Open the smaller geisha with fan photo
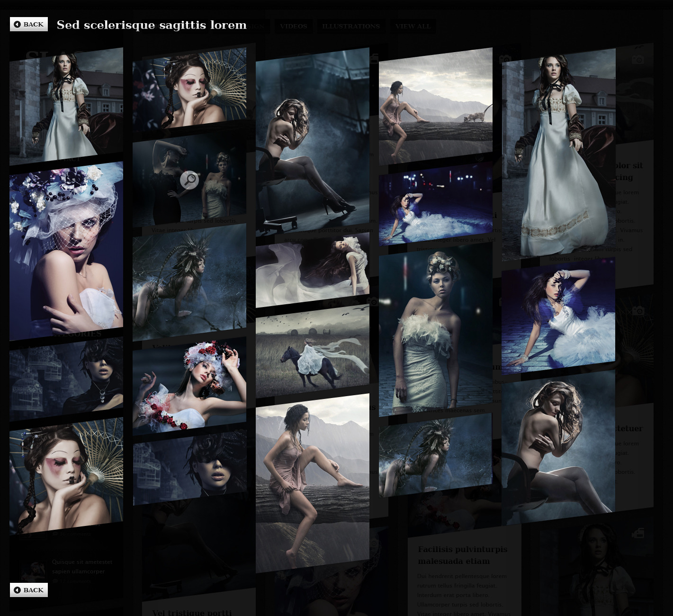The width and height of the screenshot is (673, 616). pos(189,90)
